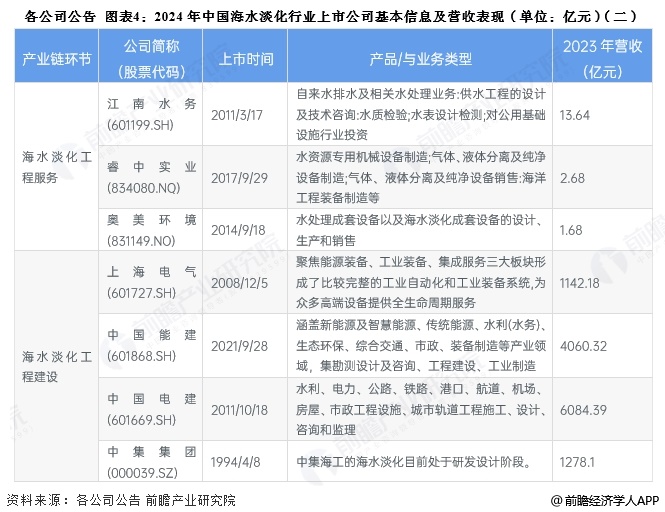The width and height of the screenshot is (665, 512).
Task: Click revenue value 4060.32
Action: click(583, 346)
